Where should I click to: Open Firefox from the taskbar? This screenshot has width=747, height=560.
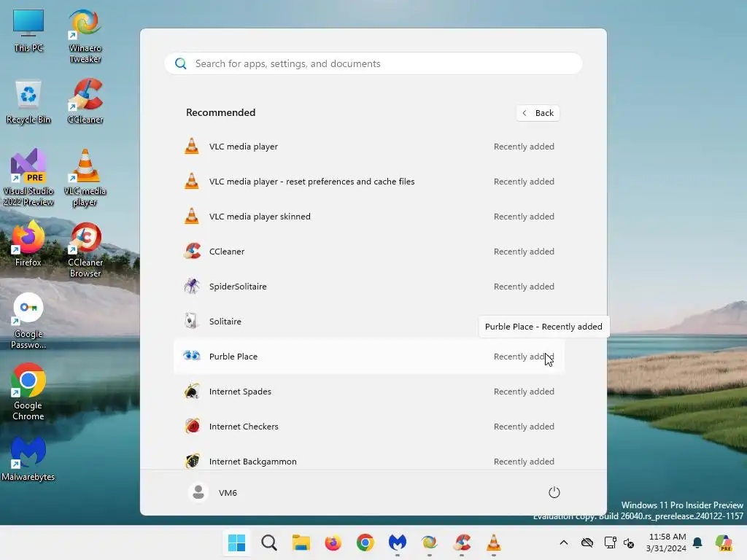tap(333, 542)
